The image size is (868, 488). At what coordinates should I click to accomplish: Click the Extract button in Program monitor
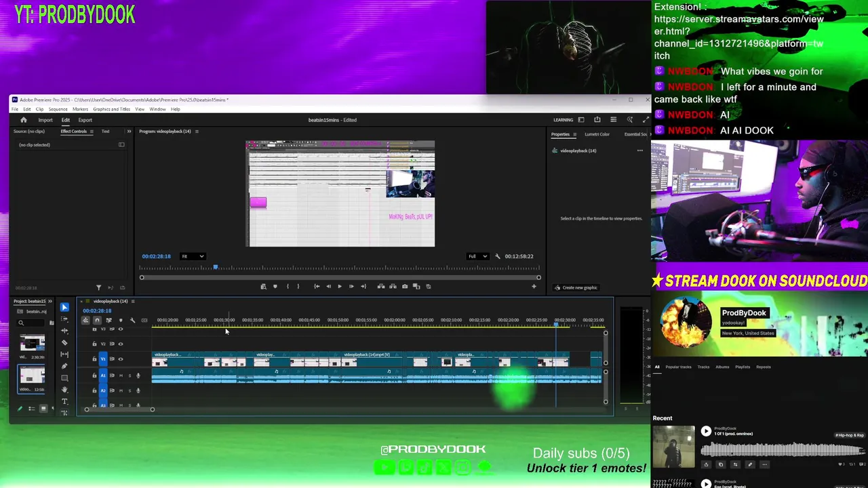[x=393, y=286]
